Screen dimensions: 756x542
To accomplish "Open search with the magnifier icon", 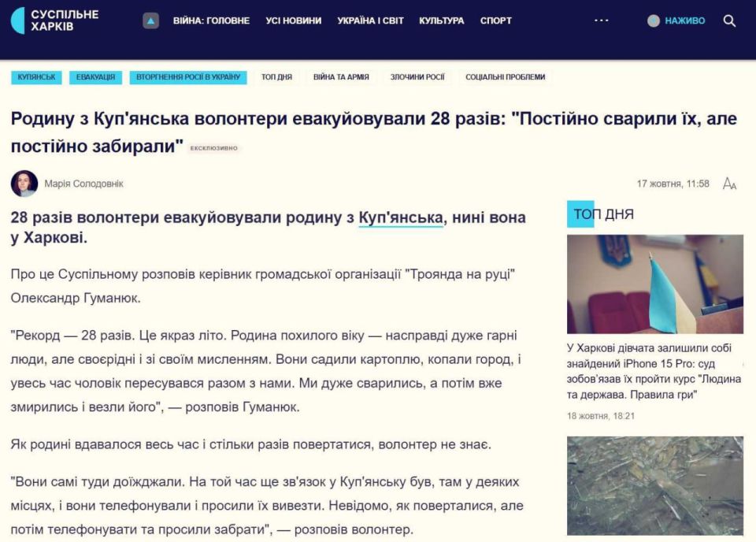I will coord(729,20).
